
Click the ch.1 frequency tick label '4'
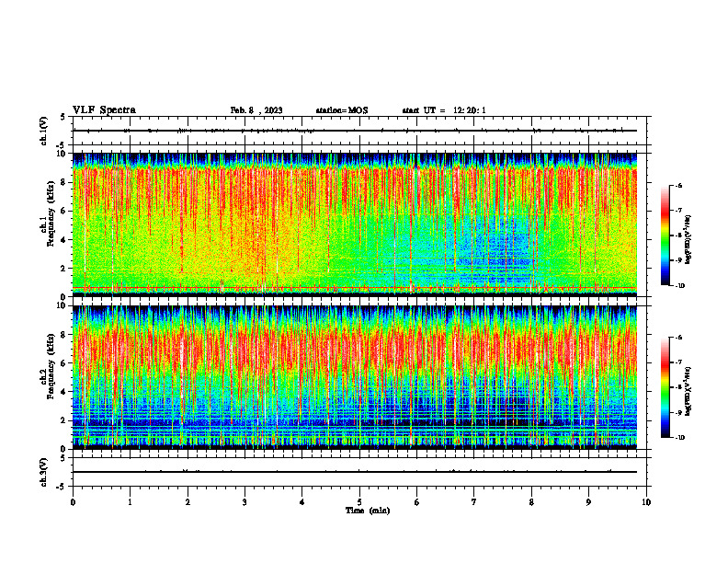[x=63, y=240]
